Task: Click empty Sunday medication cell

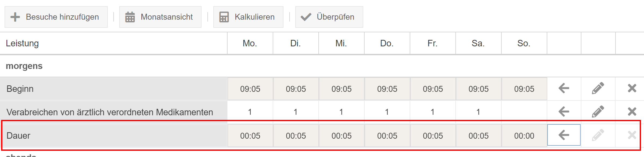Action: pos(524,112)
